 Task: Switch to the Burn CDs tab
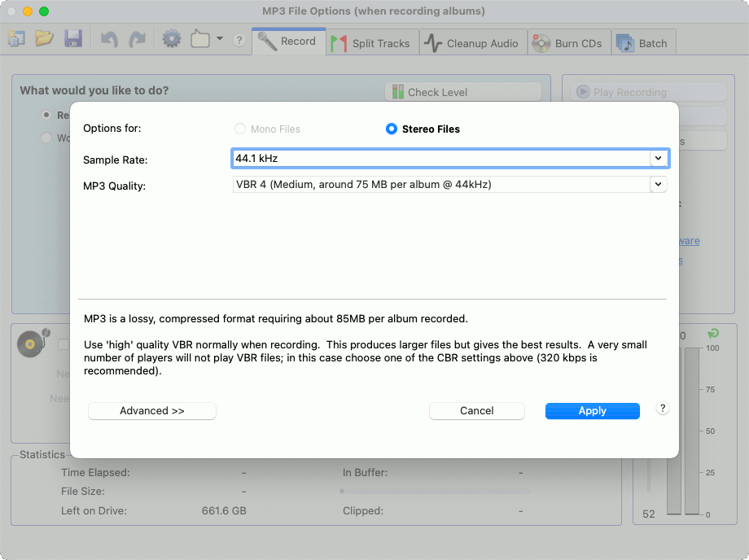point(569,43)
